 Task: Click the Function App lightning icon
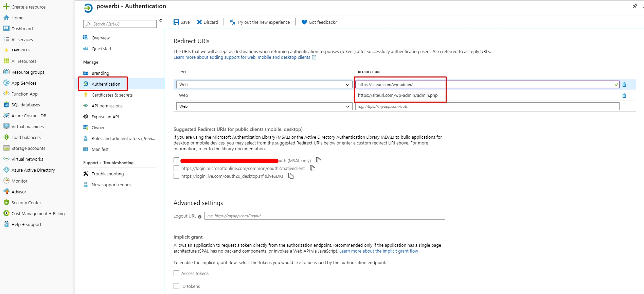tap(6, 93)
